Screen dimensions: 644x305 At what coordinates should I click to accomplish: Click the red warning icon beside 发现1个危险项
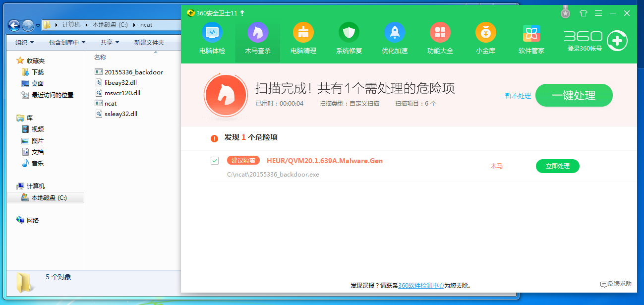[x=214, y=138]
